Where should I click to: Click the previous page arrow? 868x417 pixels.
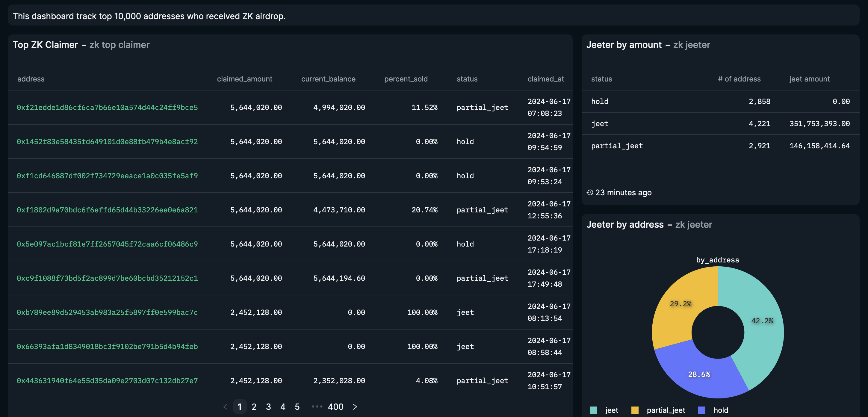tap(226, 407)
